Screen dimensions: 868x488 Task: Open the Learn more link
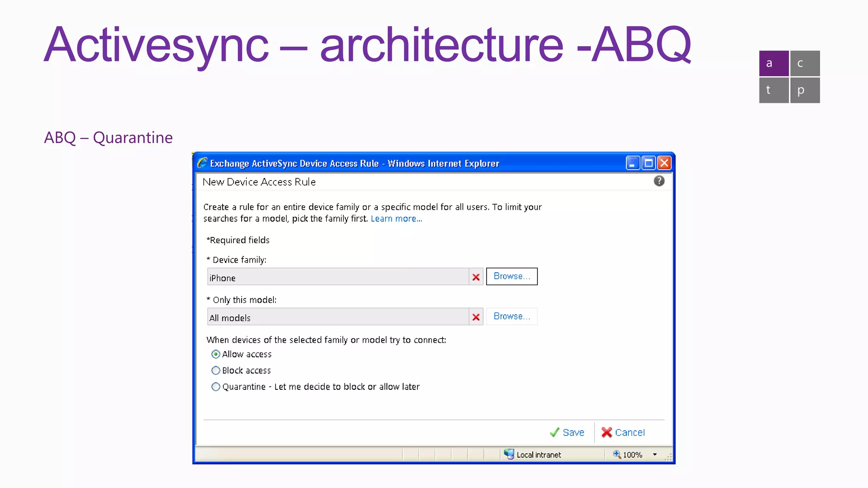(x=396, y=219)
